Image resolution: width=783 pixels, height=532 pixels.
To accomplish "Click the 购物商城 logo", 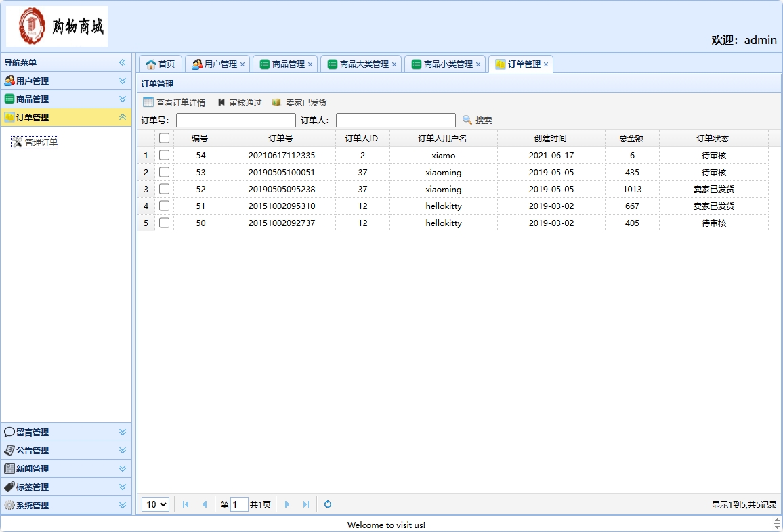I will coord(56,25).
